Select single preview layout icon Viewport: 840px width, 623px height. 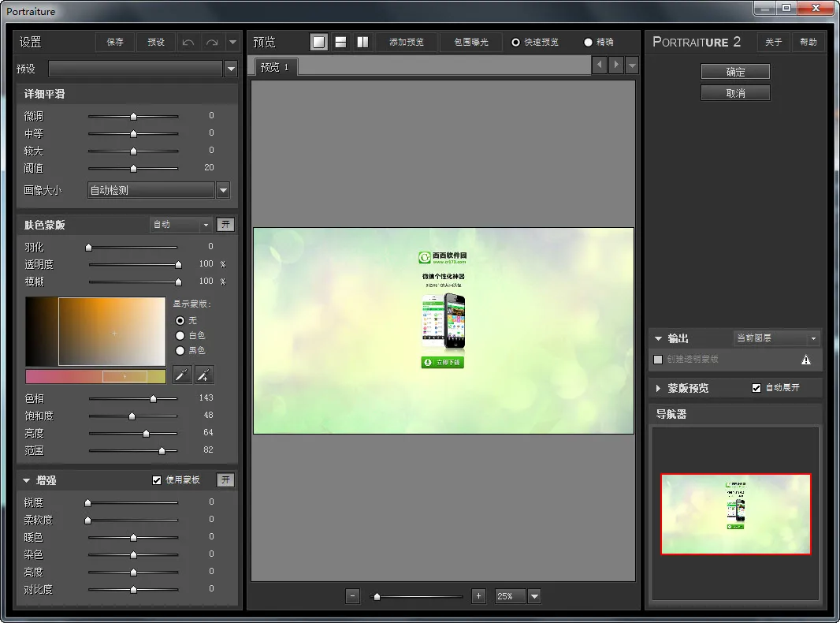pyautogui.click(x=318, y=43)
